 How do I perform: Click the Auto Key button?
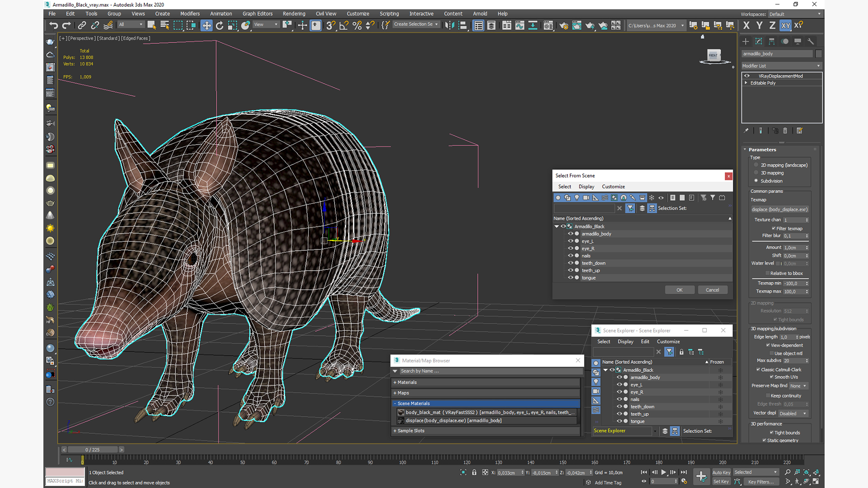[721, 472]
